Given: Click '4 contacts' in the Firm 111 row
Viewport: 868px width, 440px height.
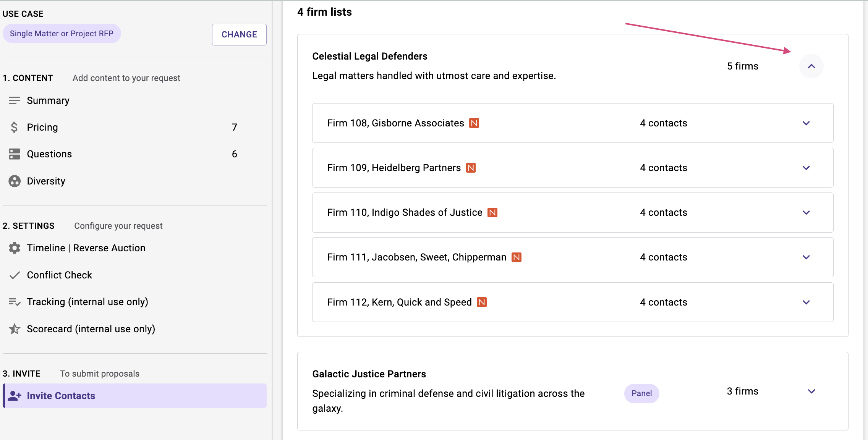Looking at the screenshot, I should pos(663,257).
